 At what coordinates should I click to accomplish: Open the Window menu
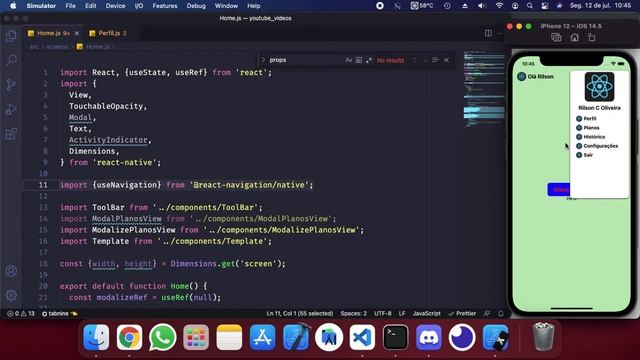click(x=226, y=6)
